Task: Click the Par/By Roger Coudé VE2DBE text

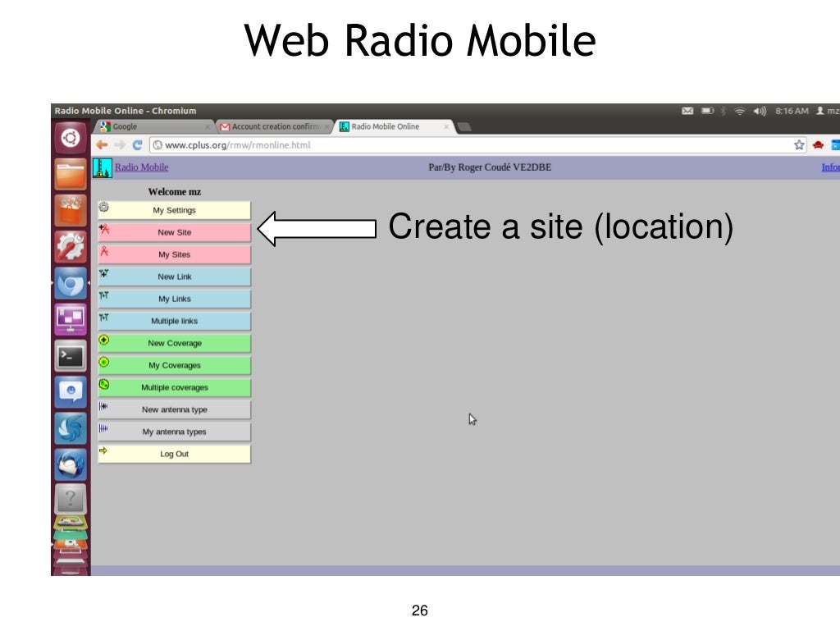Action: tap(490, 167)
